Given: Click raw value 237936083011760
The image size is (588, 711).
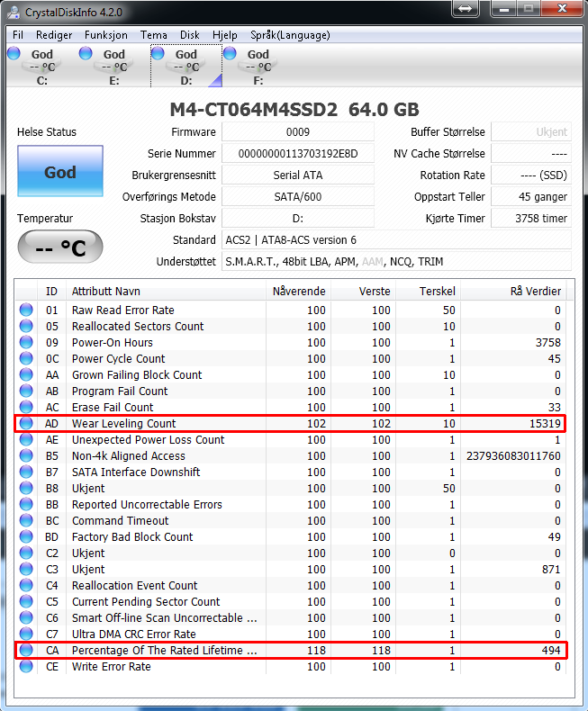Looking at the screenshot, I should [x=513, y=455].
